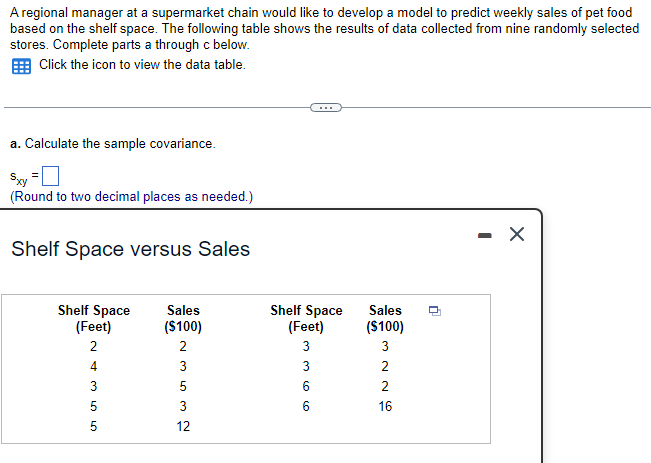Expand the ellipsis divider handle
The width and height of the screenshot is (651, 463).
point(325,105)
